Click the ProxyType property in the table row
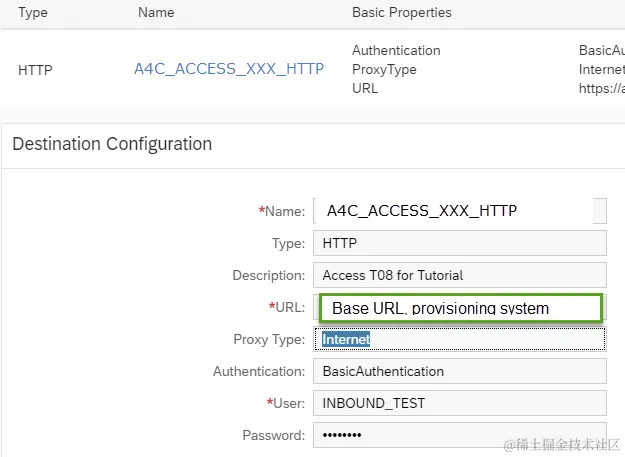Image resolution: width=625 pixels, height=457 pixels. coord(384,69)
